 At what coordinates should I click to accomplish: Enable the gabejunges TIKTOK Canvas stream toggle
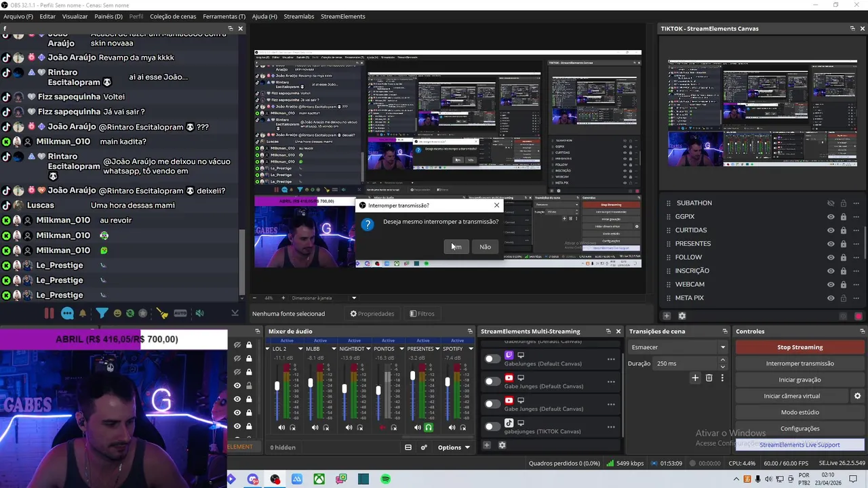coord(492,426)
